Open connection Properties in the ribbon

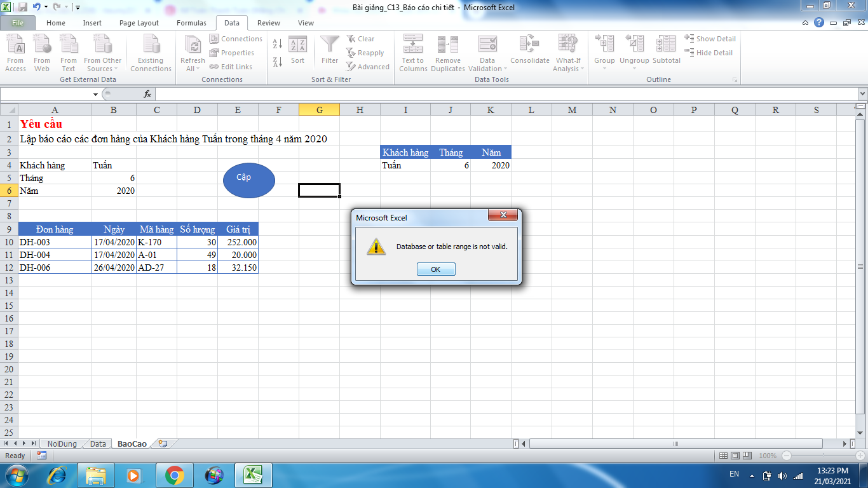(232, 53)
